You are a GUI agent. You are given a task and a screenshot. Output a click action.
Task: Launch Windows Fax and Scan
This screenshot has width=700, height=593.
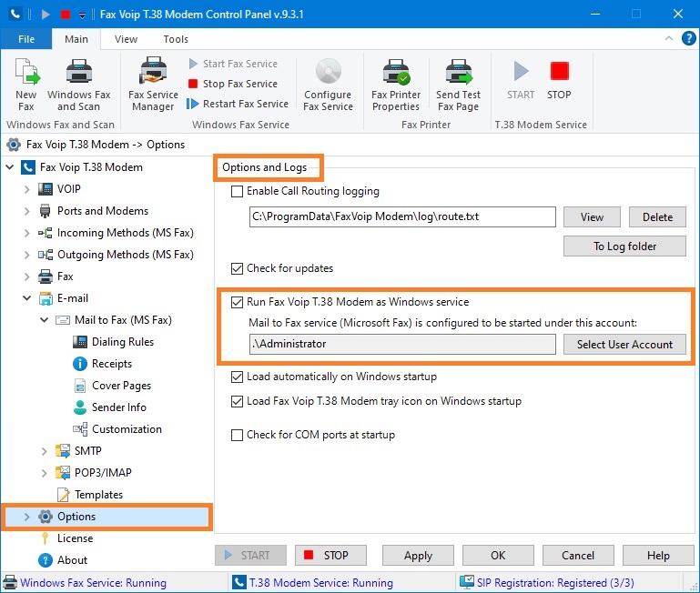(79, 85)
